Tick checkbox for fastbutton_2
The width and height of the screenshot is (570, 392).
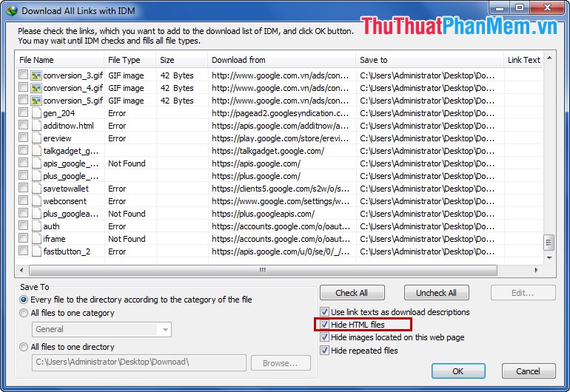23,251
